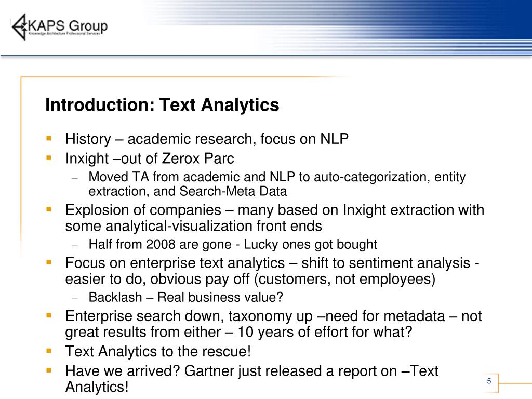Click the 'Backlash – Real business value?' line

tap(186, 297)
